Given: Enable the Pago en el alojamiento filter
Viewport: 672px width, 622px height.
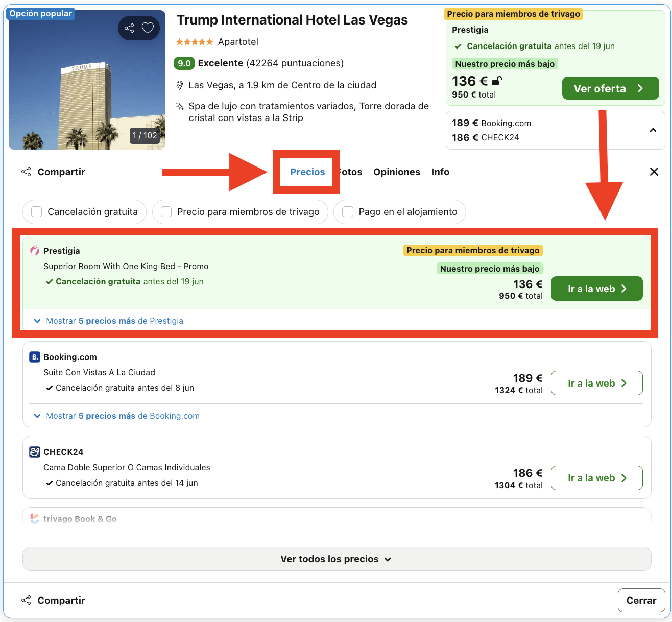Looking at the screenshot, I should (x=348, y=211).
